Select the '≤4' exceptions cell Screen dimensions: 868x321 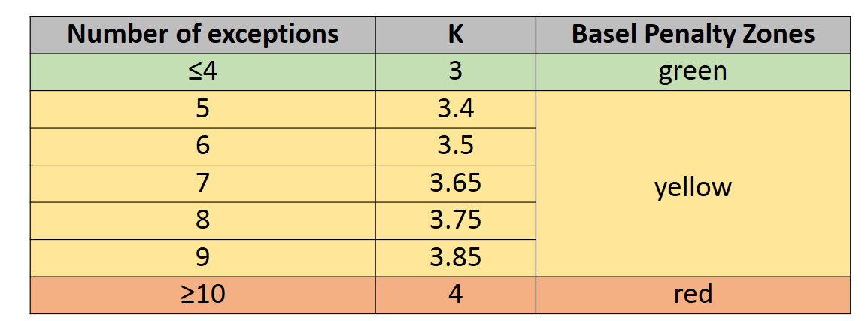coord(202,72)
